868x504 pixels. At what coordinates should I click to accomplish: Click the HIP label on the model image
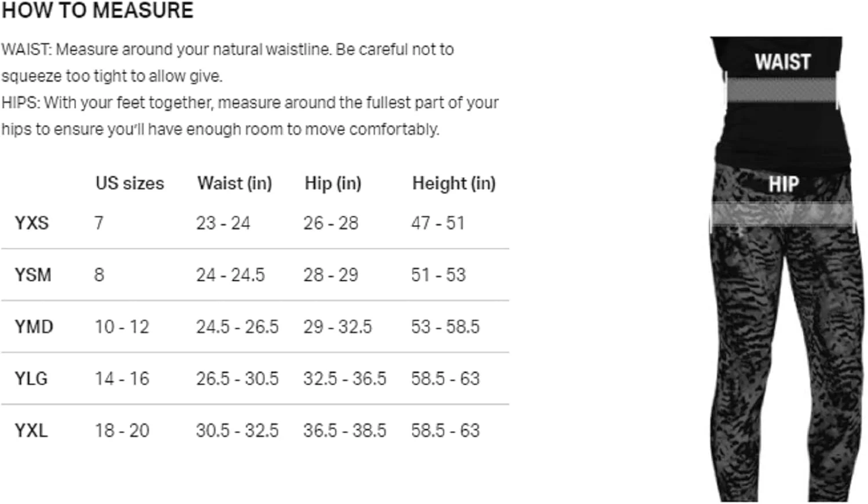point(784,184)
